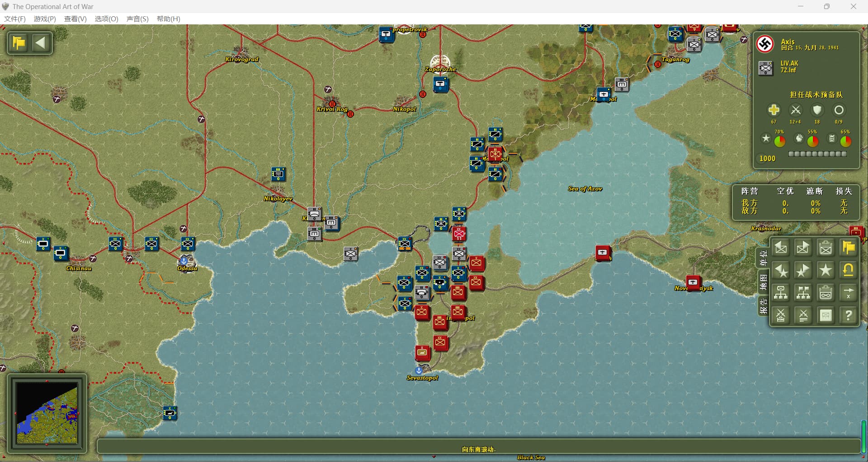Click the white left-arrow button at top left
The image size is (868, 462).
click(41, 43)
